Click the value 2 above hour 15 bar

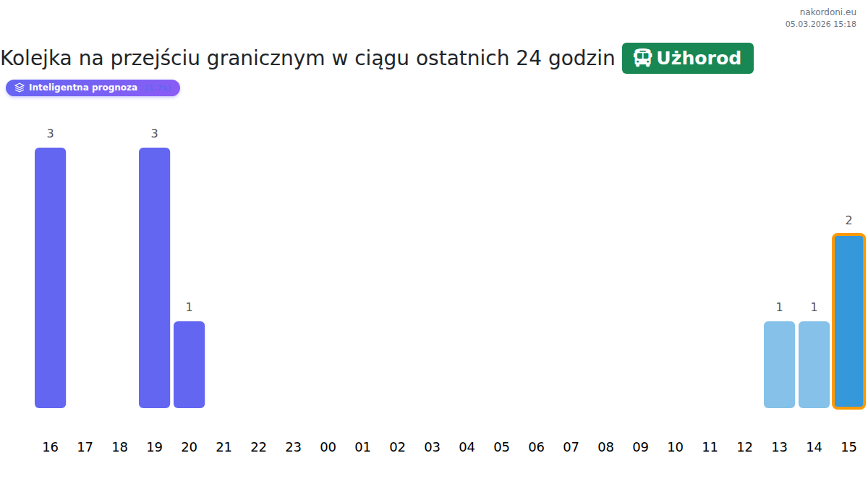[849, 221]
